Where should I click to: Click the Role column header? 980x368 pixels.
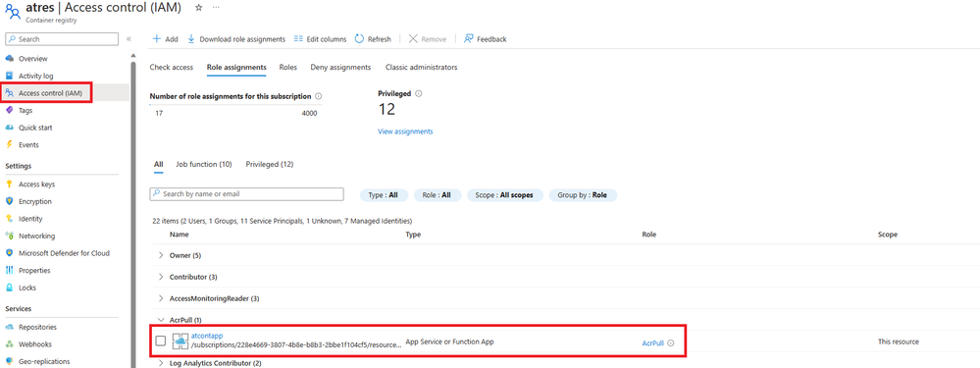point(648,235)
